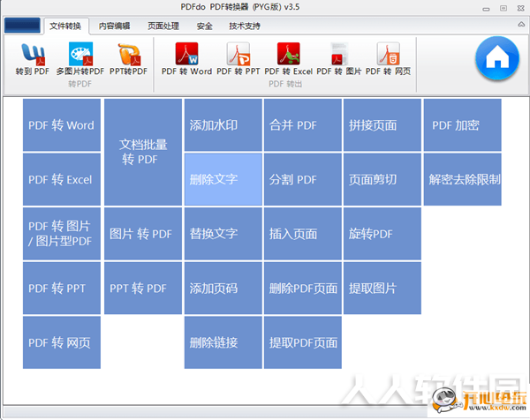Select the PPT转PDF ribbon icon
530x420 pixels.
(x=128, y=59)
